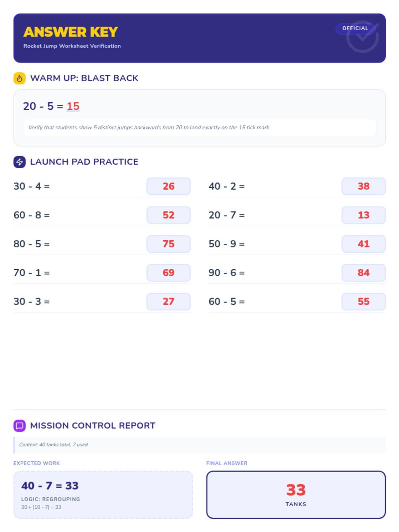The width and height of the screenshot is (399, 532).
Task: Click the answer box showing 41
Action: tap(363, 244)
